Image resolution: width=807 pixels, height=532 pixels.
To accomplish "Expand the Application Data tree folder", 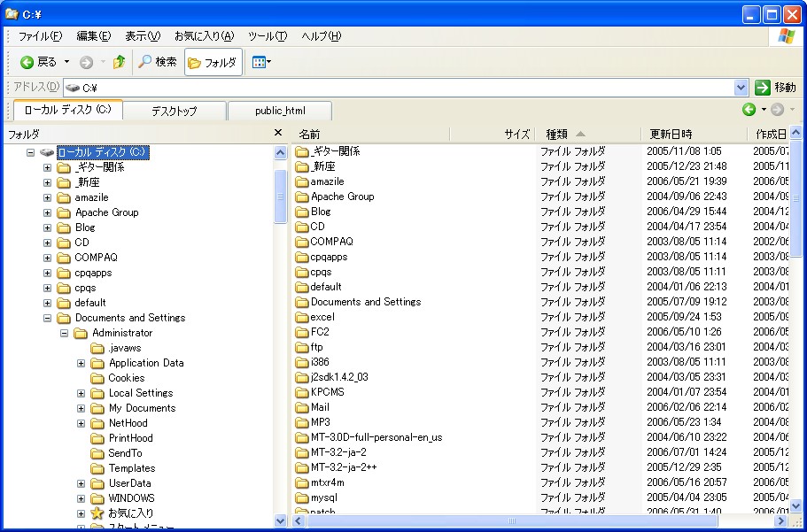I will pos(81,363).
